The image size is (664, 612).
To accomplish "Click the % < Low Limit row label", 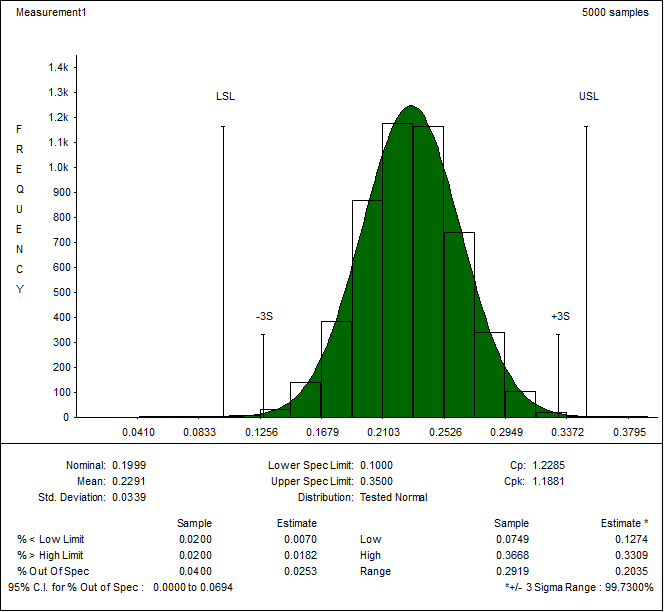I will coord(50,540).
